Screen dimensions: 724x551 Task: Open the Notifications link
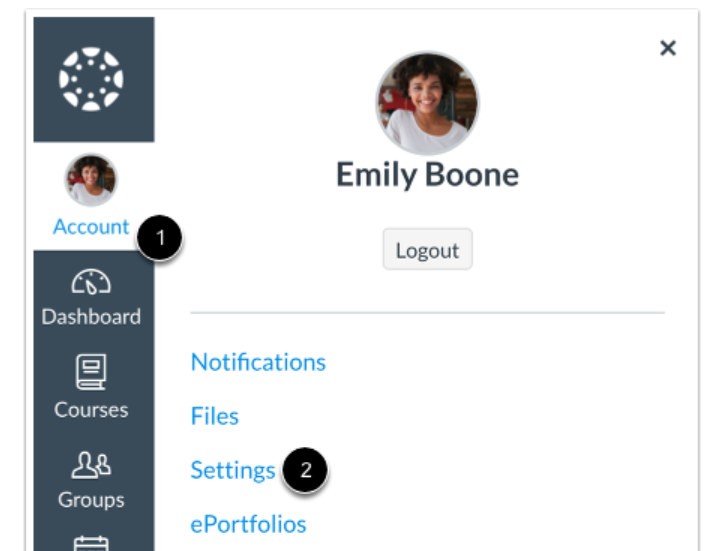pyautogui.click(x=258, y=362)
